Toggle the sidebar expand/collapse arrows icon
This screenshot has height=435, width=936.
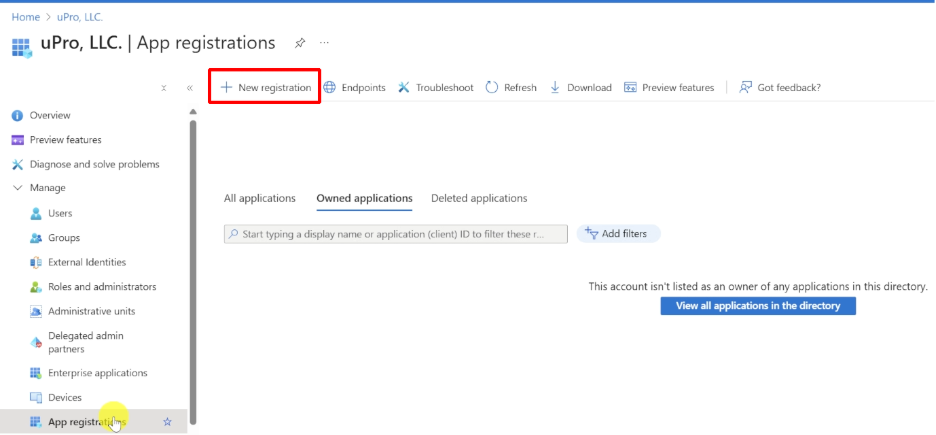tap(164, 88)
